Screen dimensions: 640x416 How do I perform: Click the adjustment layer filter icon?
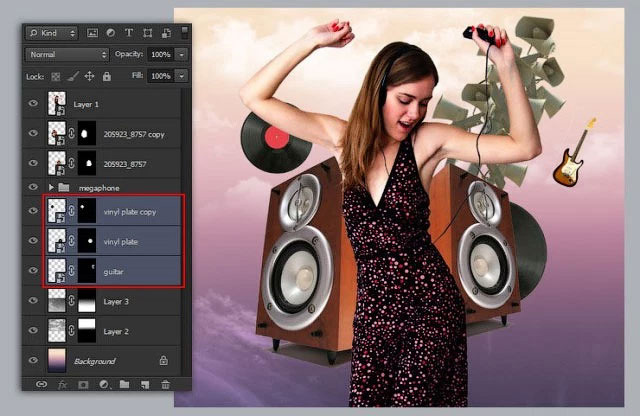(111, 33)
